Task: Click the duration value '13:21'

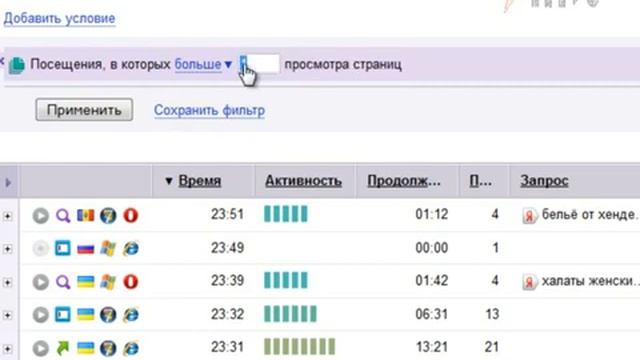Action: click(432, 347)
